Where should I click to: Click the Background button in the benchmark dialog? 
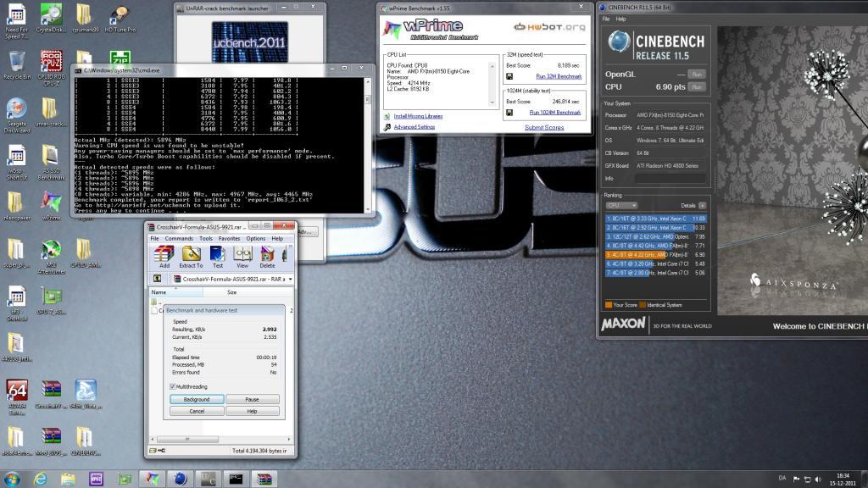click(197, 399)
